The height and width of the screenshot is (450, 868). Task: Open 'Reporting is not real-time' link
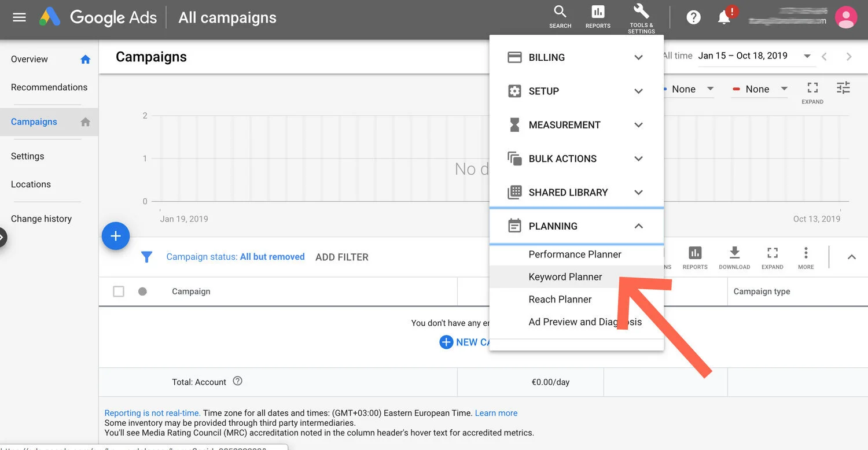(x=153, y=413)
